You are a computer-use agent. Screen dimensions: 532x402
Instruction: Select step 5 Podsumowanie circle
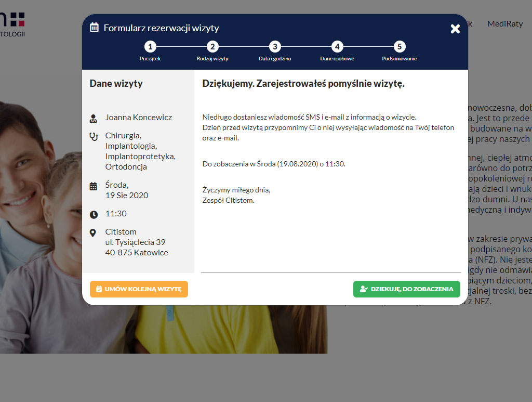(x=400, y=46)
